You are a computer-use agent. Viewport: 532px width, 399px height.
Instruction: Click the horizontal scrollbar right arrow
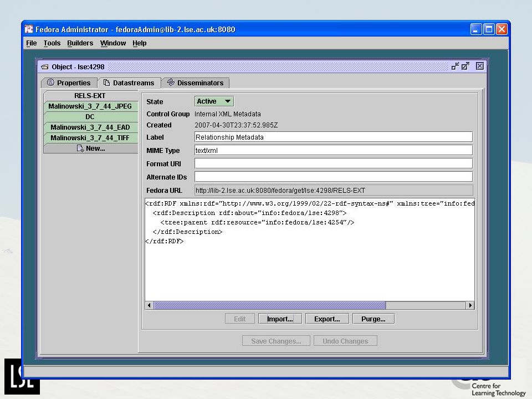pos(470,305)
